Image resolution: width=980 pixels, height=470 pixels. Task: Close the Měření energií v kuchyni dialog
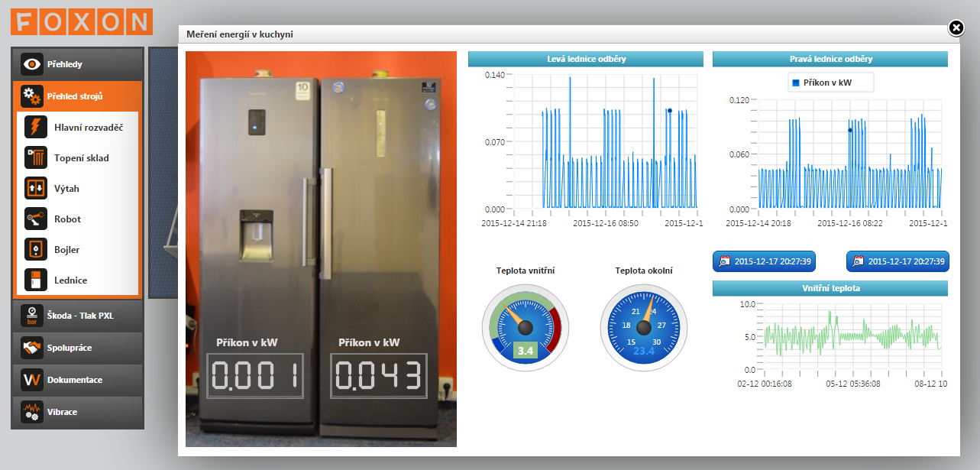[956, 28]
